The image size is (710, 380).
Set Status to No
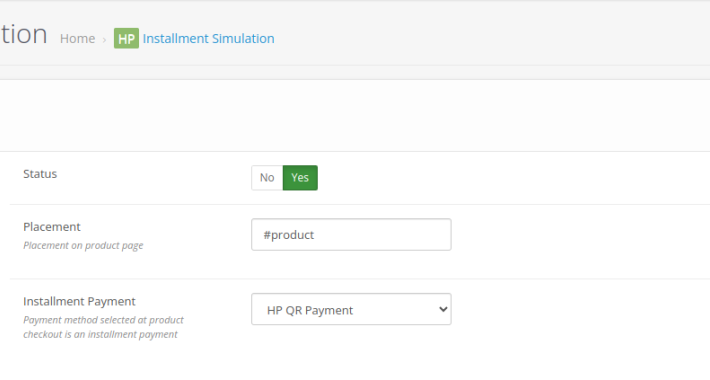tap(267, 178)
